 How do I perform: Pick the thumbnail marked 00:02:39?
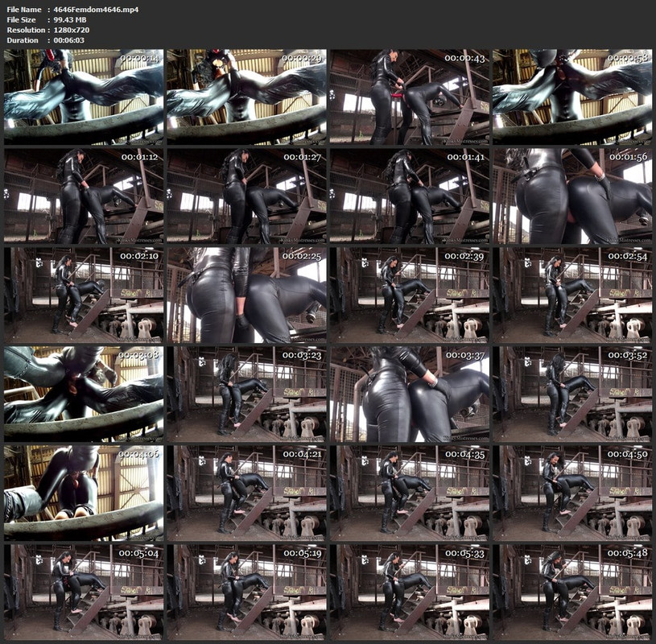(x=409, y=295)
